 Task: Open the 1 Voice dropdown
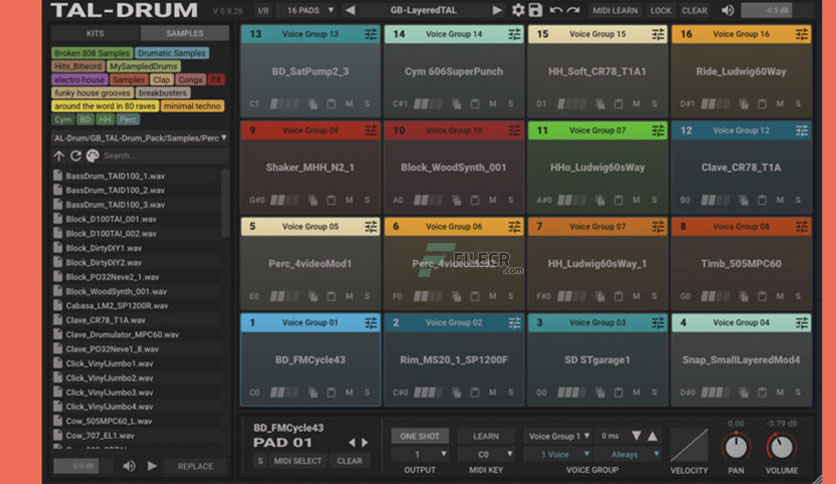coord(558,454)
